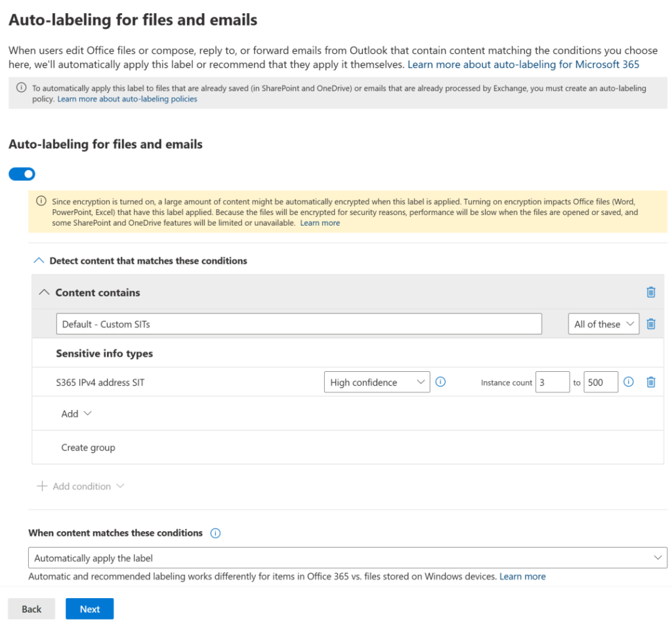Open the High confidence dropdown
Viewport: 672px width, 625px height.
tap(377, 382)
